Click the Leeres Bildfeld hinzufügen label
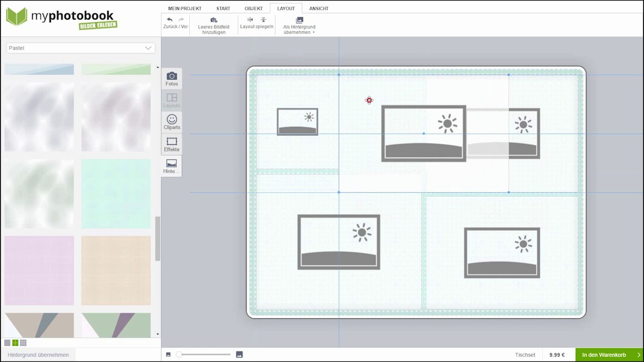This screenshot has width=644, height=362. tap(214, 30)
